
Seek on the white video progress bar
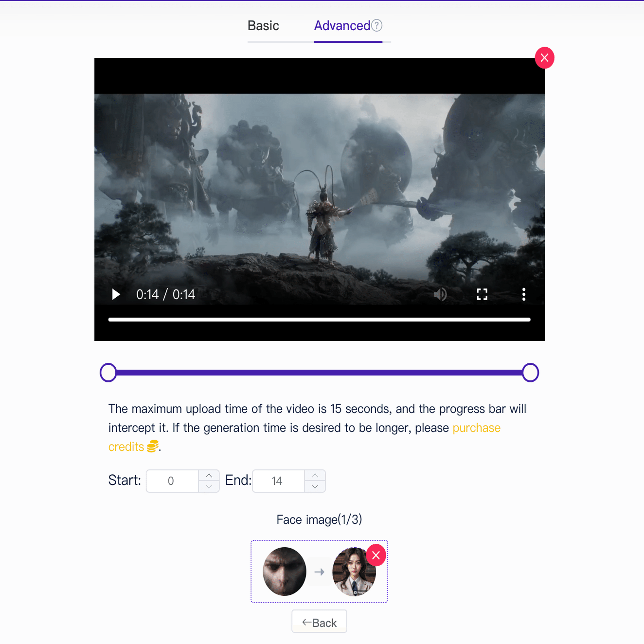(x=320, y=320)
